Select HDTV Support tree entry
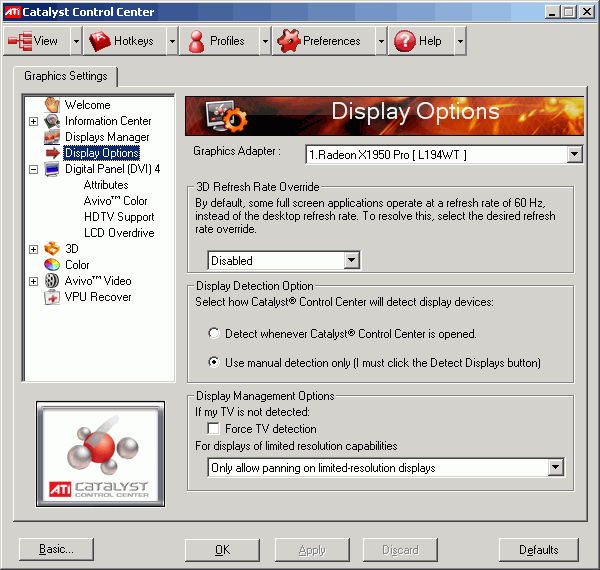 pyautogui.click(x=119, y=217)
